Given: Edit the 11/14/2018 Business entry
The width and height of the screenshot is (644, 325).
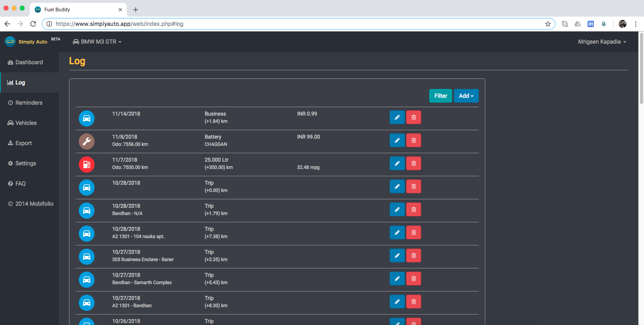Looking at the screenshot, I should tap(397, 117).
